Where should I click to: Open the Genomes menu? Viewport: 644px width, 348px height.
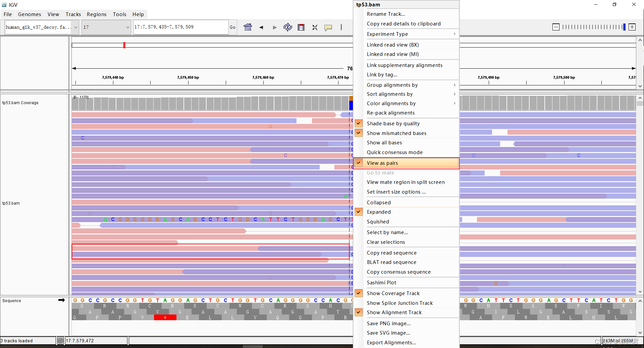click(30, 14)
